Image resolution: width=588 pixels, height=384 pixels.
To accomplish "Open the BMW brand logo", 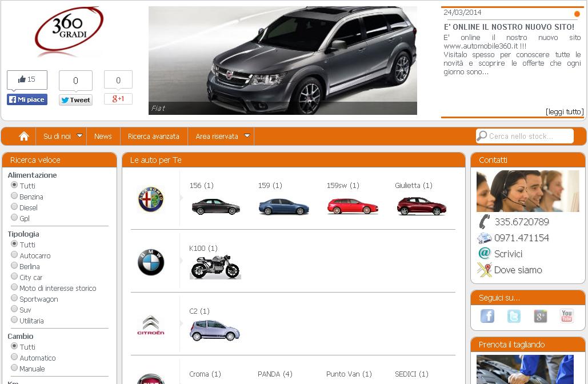I will tap(151, 262).
